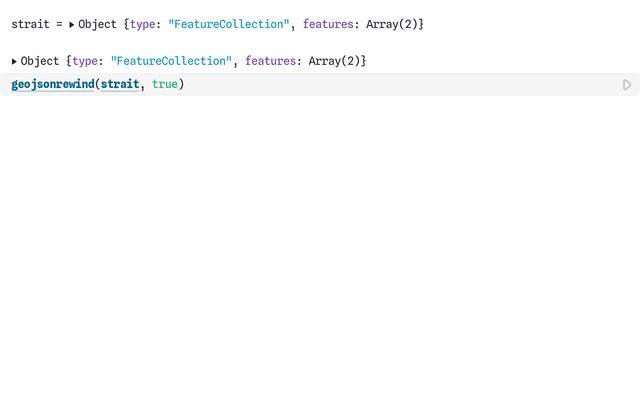Select the "FeatureCollection" string in unnamed output
Screen dimensions: 640x400
[171, 62]
